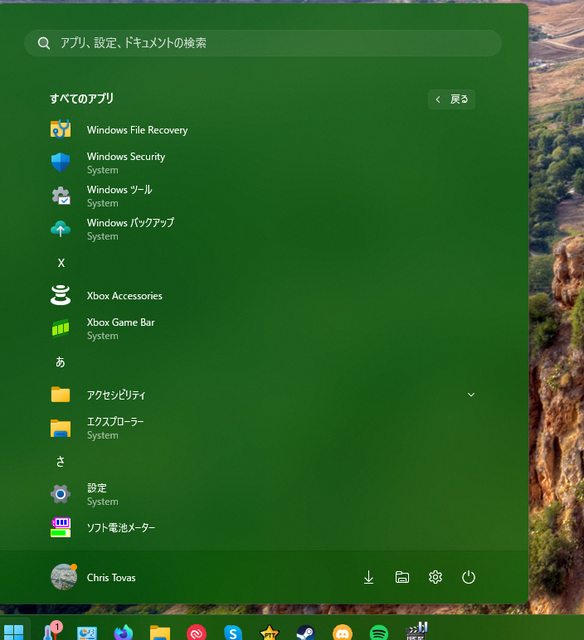This screenshot has height=640, width=584.
Task: Open 設定 settings app in list
Action: coord(263,494)
